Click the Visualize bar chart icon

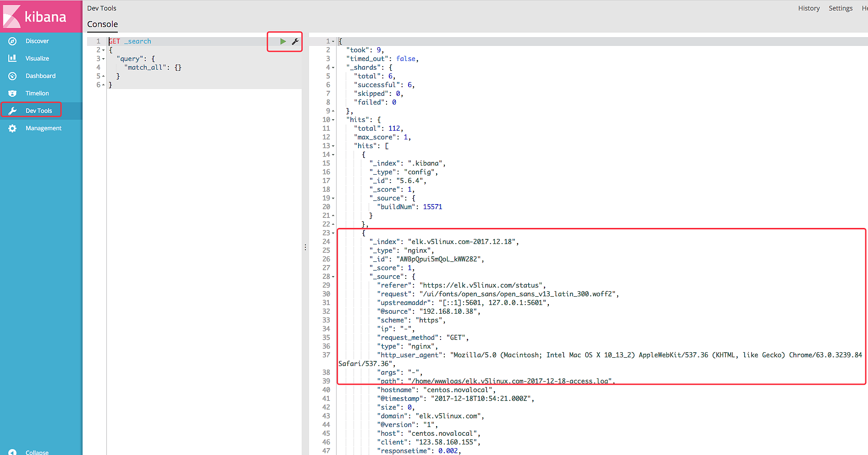pyautogui.click(x=12, y=58)
